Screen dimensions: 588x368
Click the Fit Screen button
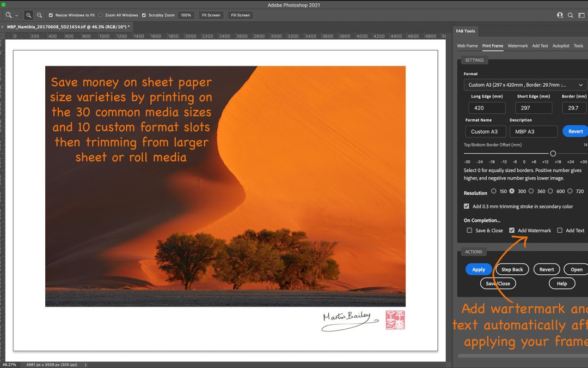coord(211,15)
